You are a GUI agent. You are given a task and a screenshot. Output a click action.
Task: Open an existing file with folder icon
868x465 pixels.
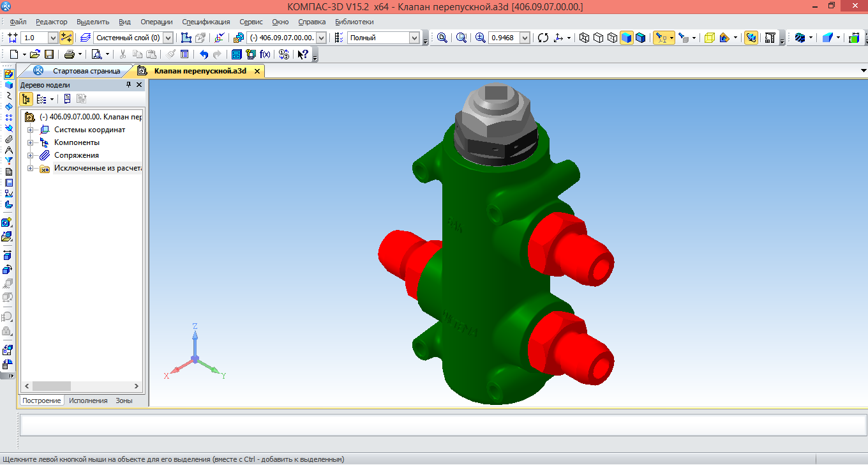click(x=35, y=54)
